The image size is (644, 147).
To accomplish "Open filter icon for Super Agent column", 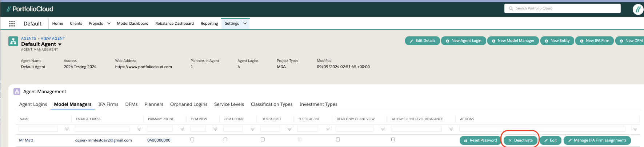I will [x=328, y=129].
